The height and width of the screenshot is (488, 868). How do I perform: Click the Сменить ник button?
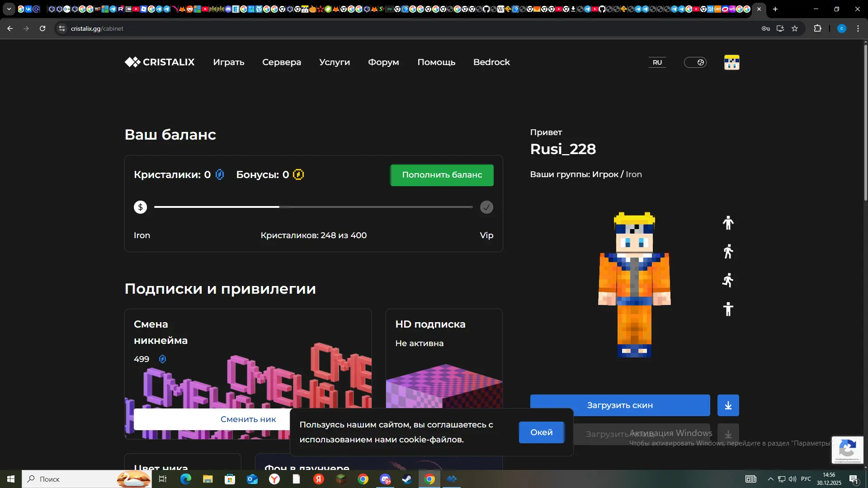[248, 419]
